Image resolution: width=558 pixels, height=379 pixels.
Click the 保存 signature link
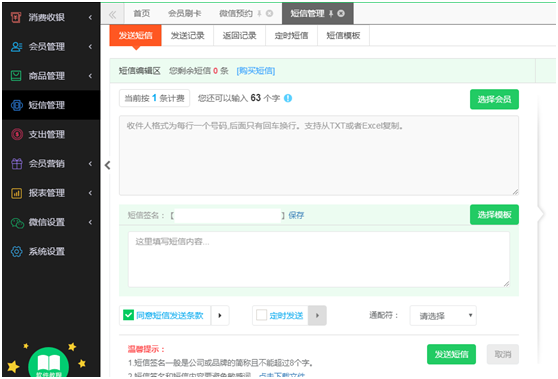[296, 215]
